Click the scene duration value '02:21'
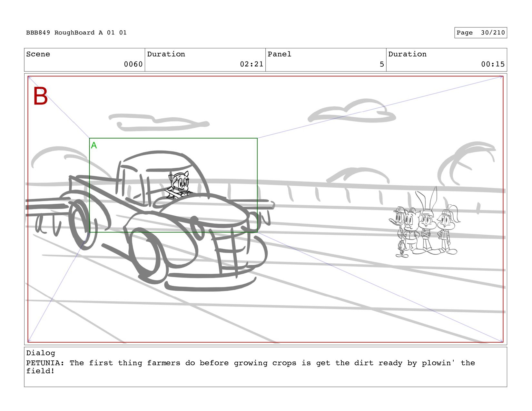This screenshot has width=532, height=411. coord(251,64)
